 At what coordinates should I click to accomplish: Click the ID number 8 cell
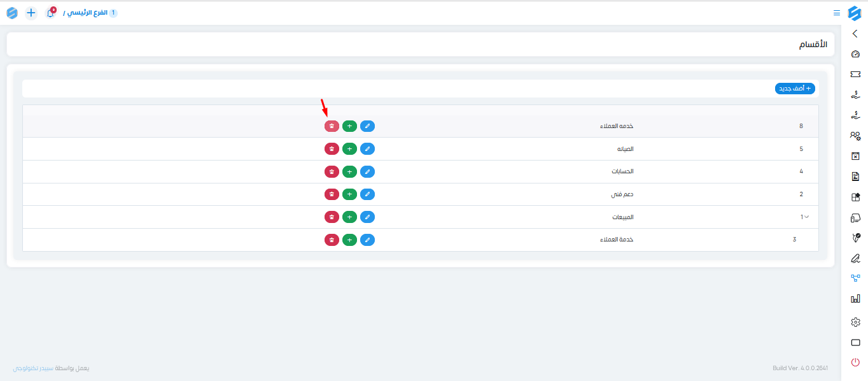tap(801, 126)
